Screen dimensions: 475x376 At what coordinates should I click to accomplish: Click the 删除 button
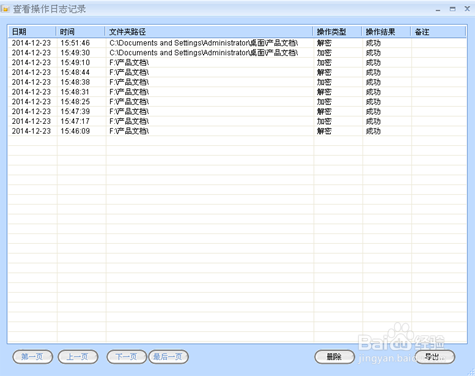pos(334,357)
